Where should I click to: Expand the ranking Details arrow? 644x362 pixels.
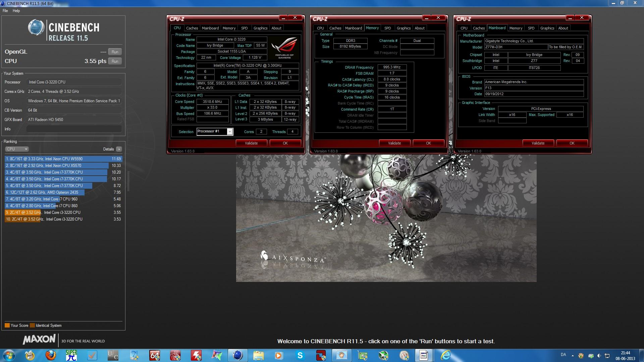119,149
